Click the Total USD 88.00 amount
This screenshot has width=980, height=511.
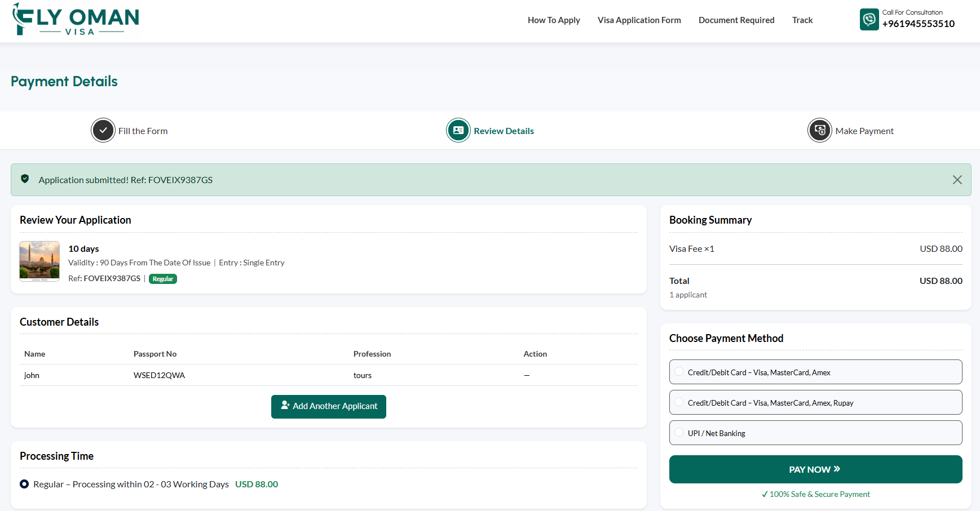pos(941,281)
